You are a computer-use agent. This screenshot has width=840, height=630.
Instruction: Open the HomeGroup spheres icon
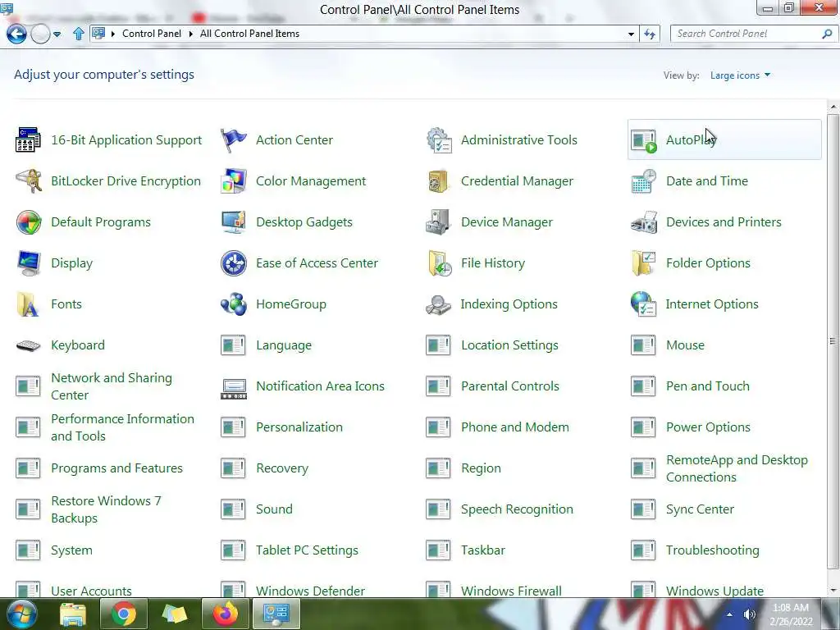[x=234, y=304]
